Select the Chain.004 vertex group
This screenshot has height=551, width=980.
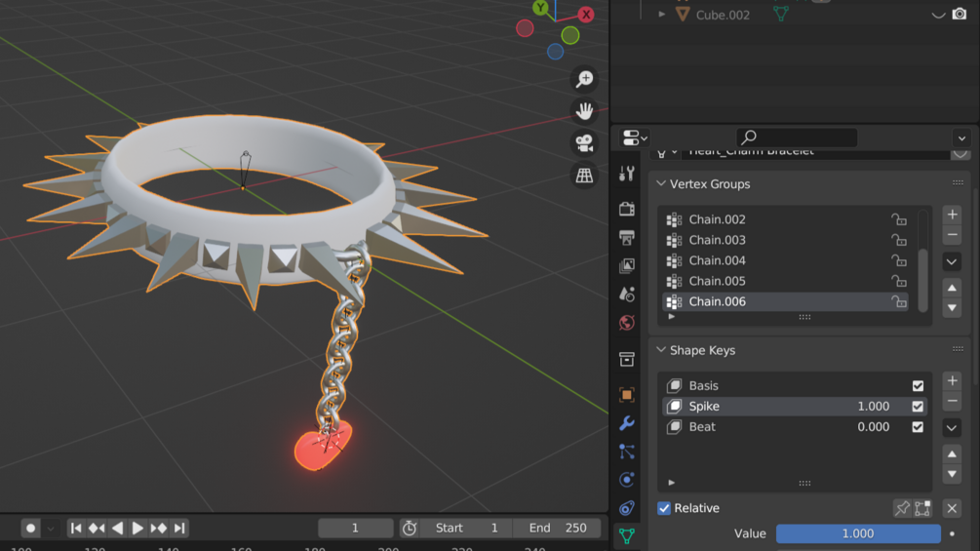tap(785, 260)
